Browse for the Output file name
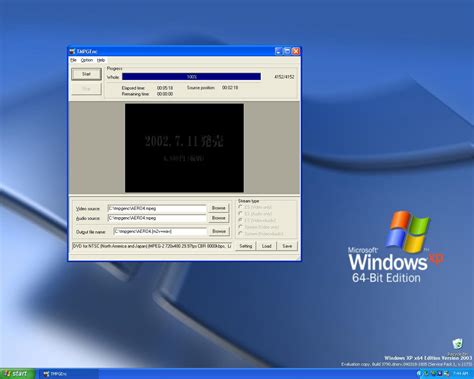474x379 pixels. 219,231
